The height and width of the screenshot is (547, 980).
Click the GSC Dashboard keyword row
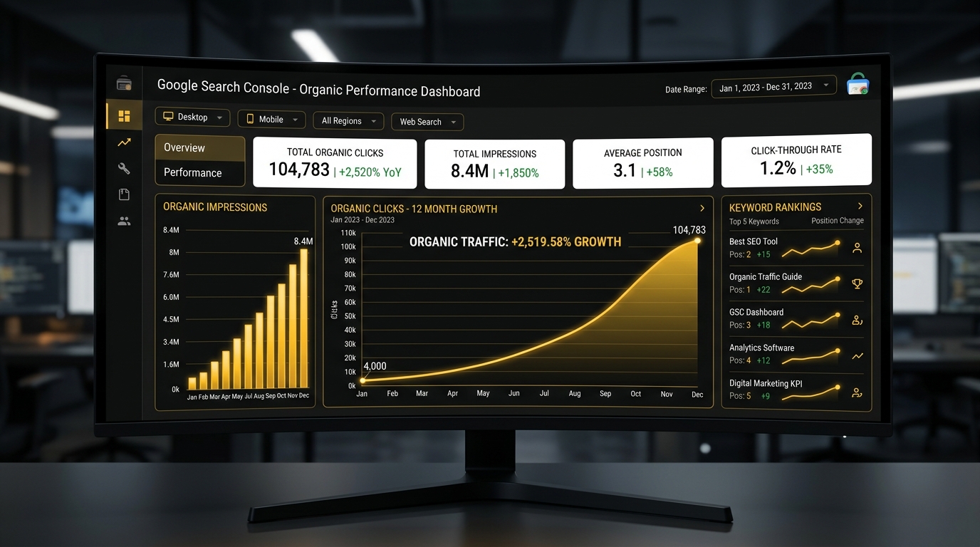(796, 319)
